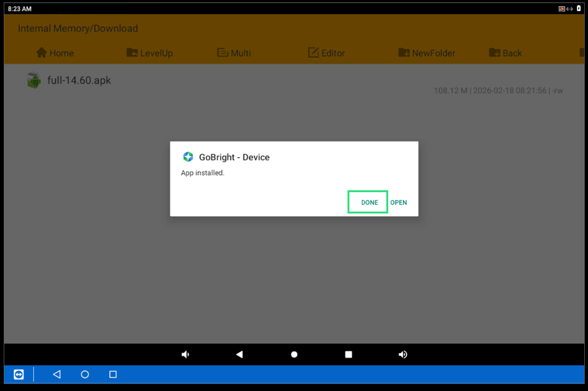Tap the Home folder icon in toolbar
Screen dimensions: 588x391
click(42, 53)
